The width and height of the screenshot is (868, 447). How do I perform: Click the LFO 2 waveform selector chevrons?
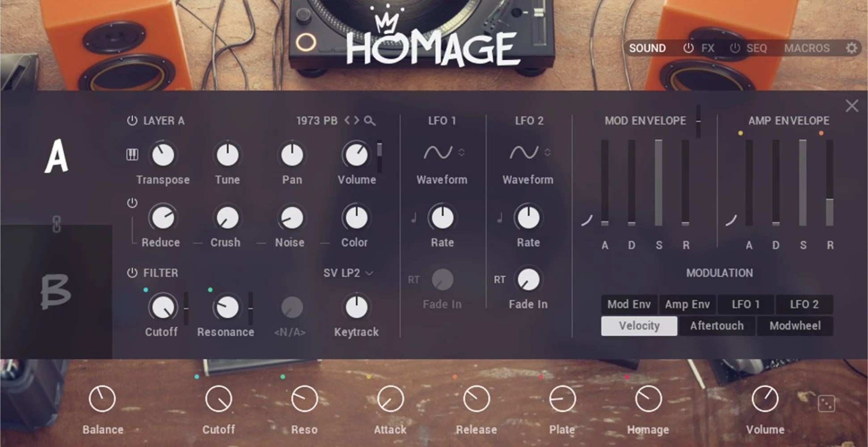(x=547, y=152)
